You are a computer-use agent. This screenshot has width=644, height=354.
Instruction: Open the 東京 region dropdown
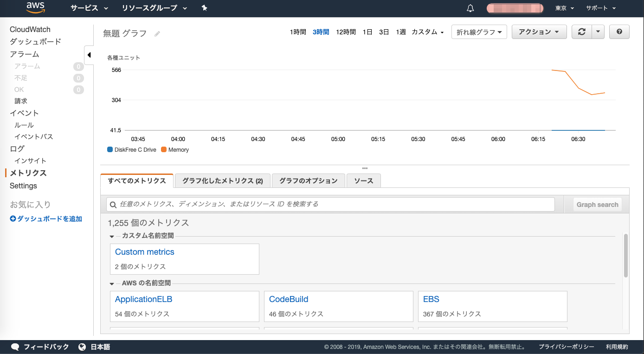[x=564, y=8]
